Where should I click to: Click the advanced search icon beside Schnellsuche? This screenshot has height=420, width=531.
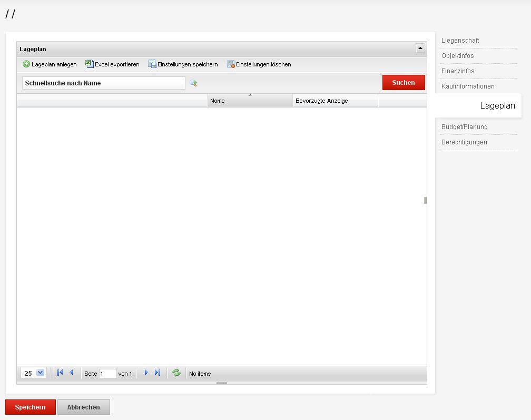193,83
